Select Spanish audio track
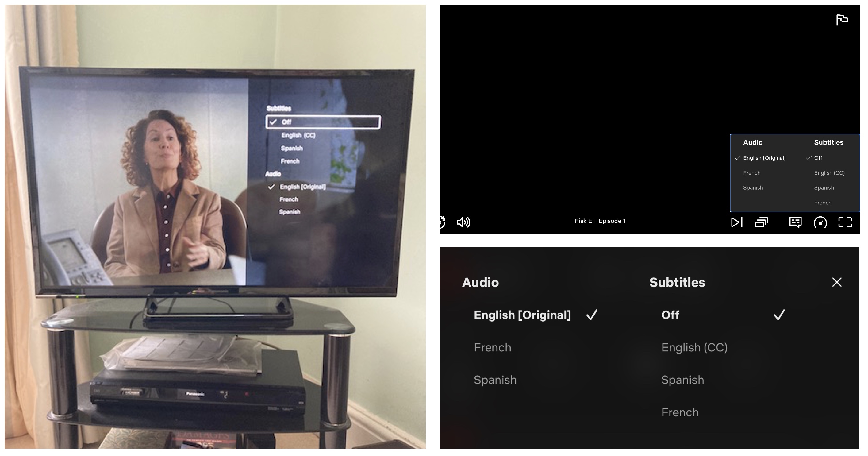The width and height of the screenshot is (868, 456). pyautogui.click(x=495, y=379)
